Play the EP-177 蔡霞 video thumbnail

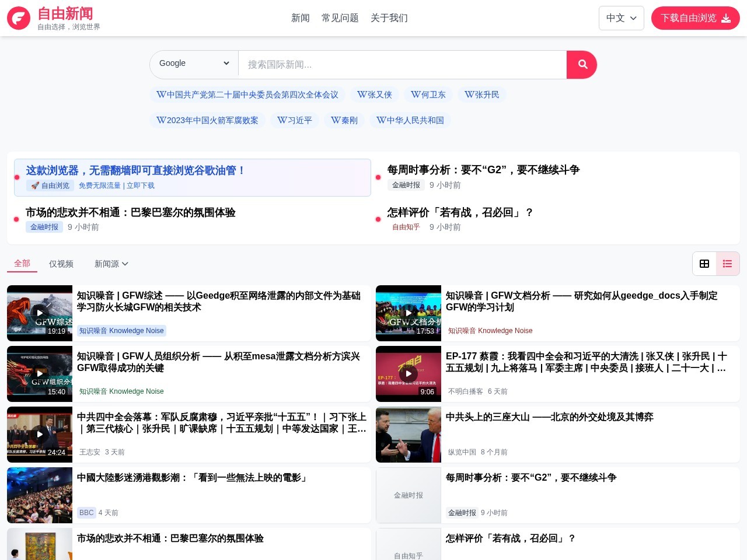click(409, 374)
